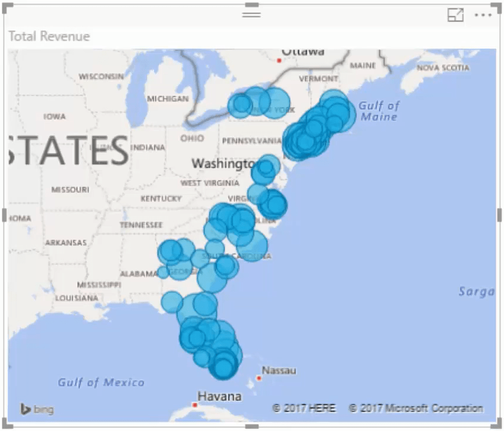Click the Havana red city marker
Image resolution: width=504 pixels, height=431 pixels.
click(194, 405)
